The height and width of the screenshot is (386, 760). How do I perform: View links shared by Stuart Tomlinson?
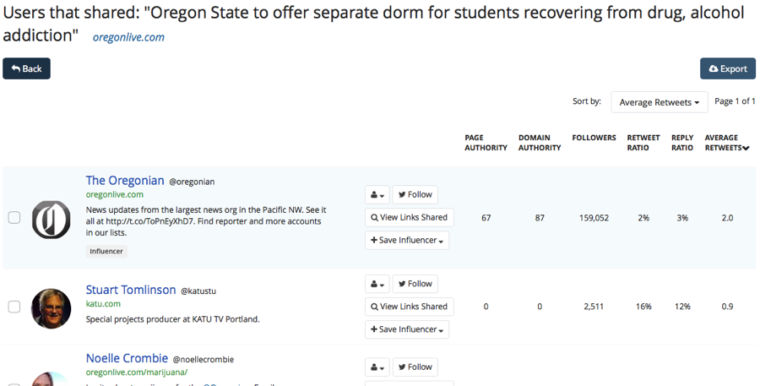click(409, 306)
